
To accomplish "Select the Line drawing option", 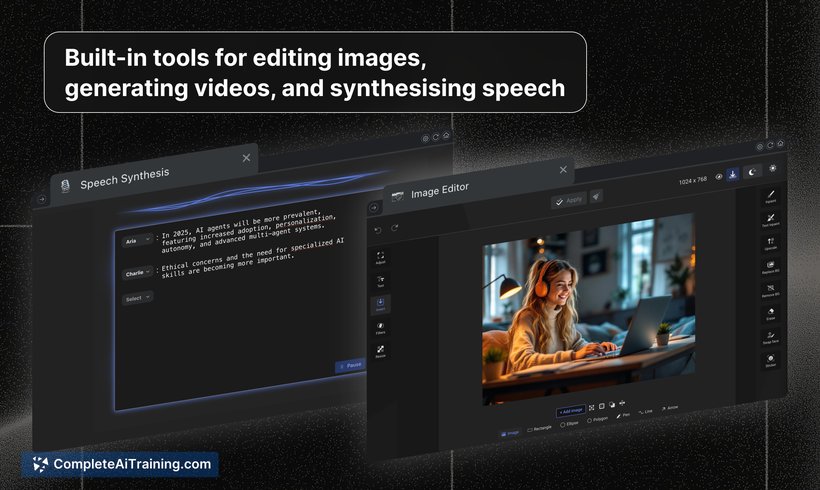I will point(645,412).
